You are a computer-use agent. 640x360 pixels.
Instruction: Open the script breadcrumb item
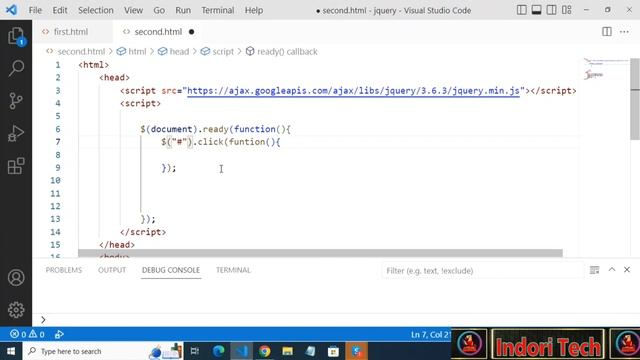pos(223,51)
